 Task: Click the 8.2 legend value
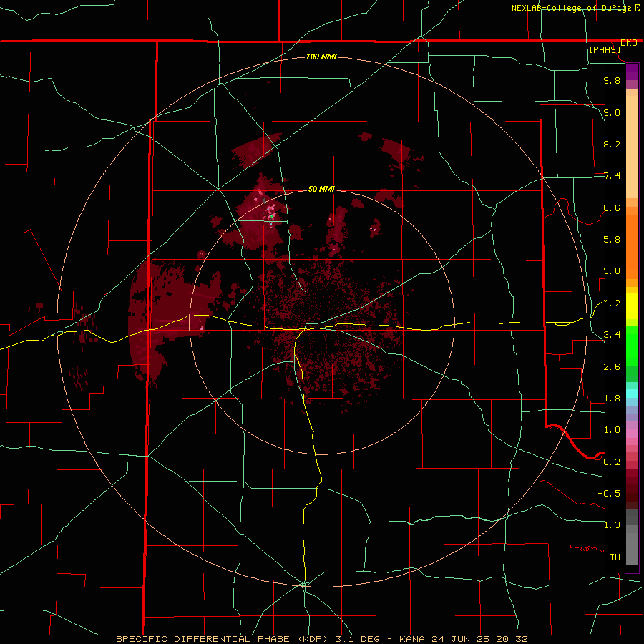point(612,145)
